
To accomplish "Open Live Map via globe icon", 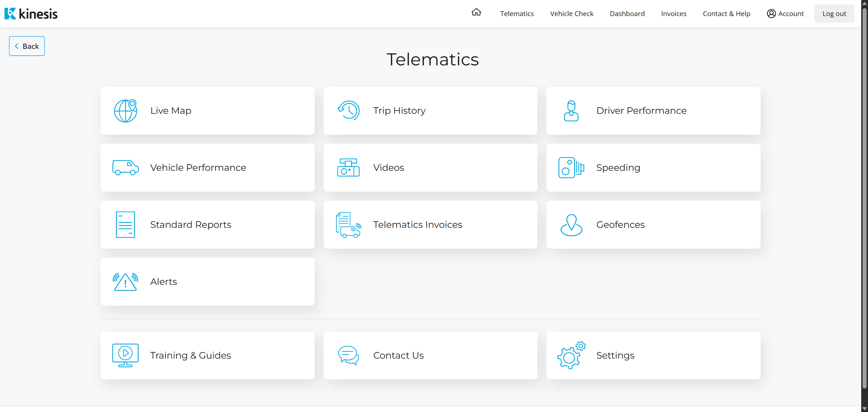I will tap(125, 111).
